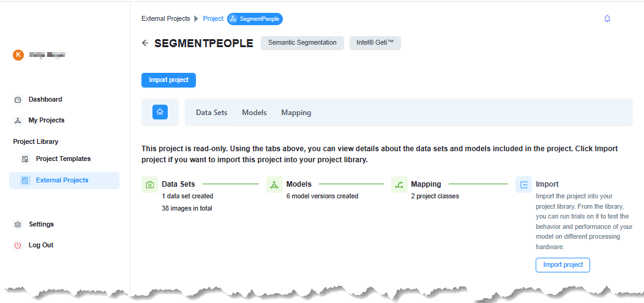Screen dimensions: 644x303
Task: Click the orange user avatar icon
Action: click(x=18, y=55)
